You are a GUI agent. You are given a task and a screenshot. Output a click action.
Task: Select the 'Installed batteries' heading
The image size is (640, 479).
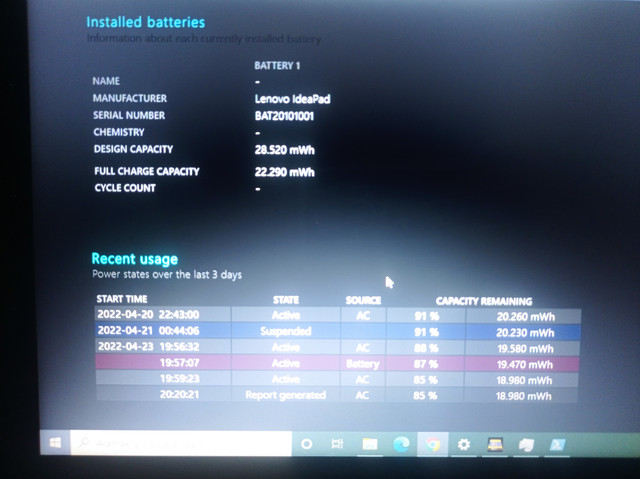coord(146,22)
